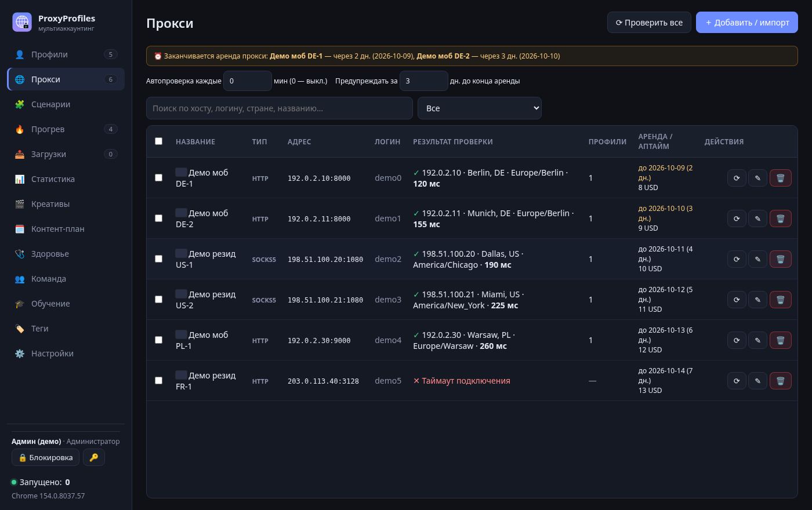Check the box for Демо моб DE-2

tap(159, 218)
